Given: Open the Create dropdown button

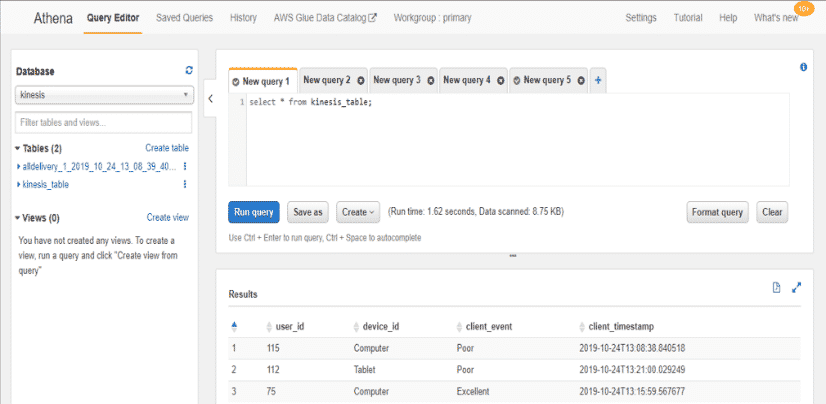Looking at the screenshot, I should [358, 212].
